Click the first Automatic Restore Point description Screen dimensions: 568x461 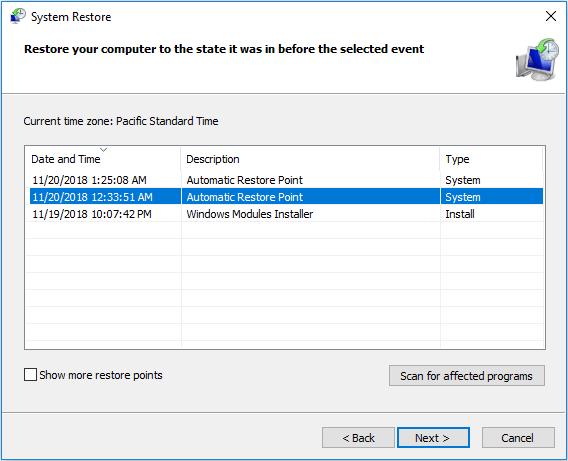tap(245, 180)
